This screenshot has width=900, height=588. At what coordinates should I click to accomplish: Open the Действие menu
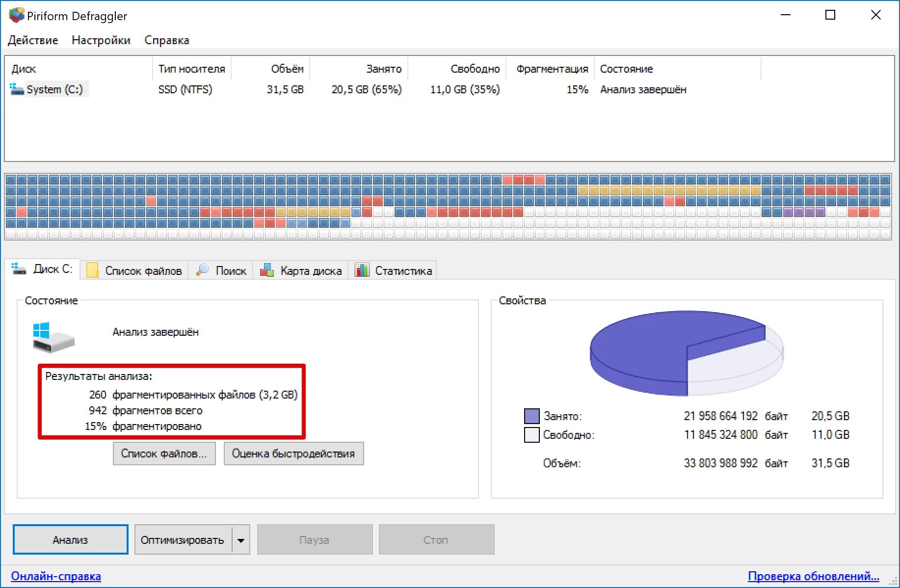(x=33, y=40)
